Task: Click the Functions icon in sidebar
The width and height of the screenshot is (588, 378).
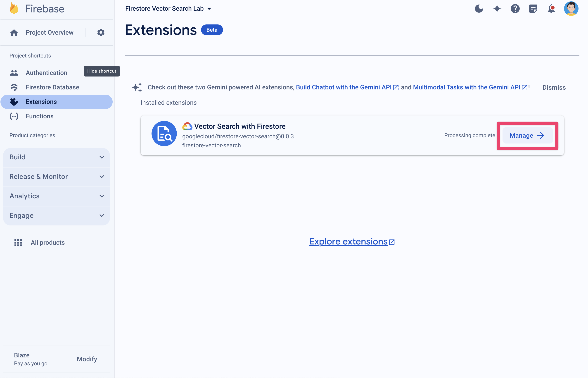Action: tap(14, 116)
